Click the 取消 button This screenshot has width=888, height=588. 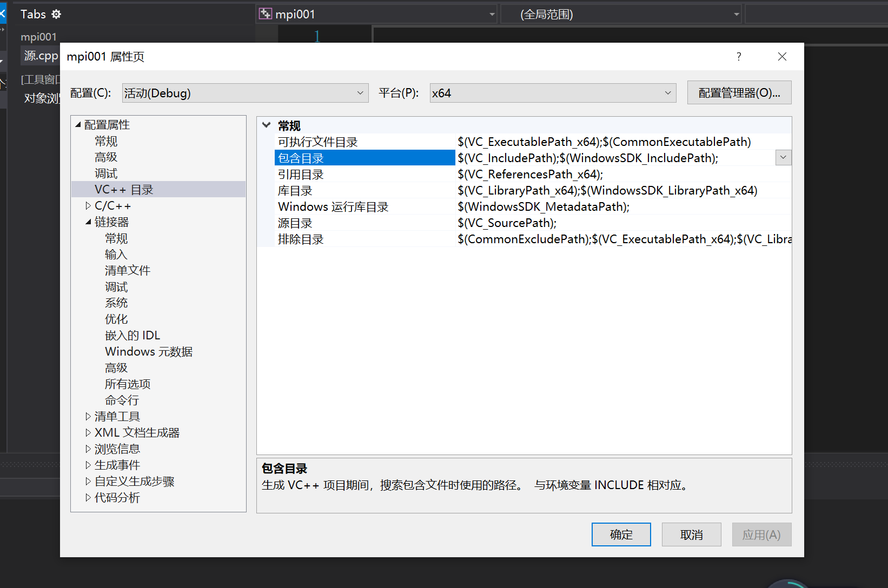[691, 534]
